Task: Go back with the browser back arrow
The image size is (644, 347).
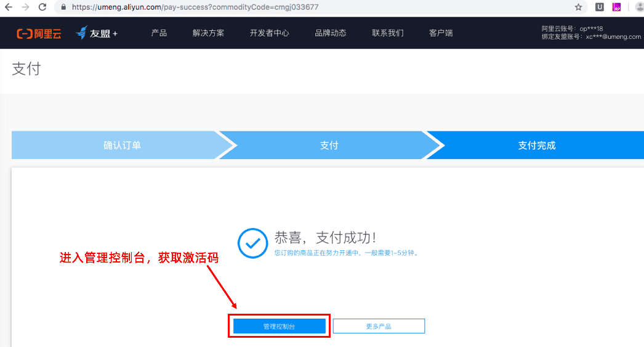Action: 8,7
